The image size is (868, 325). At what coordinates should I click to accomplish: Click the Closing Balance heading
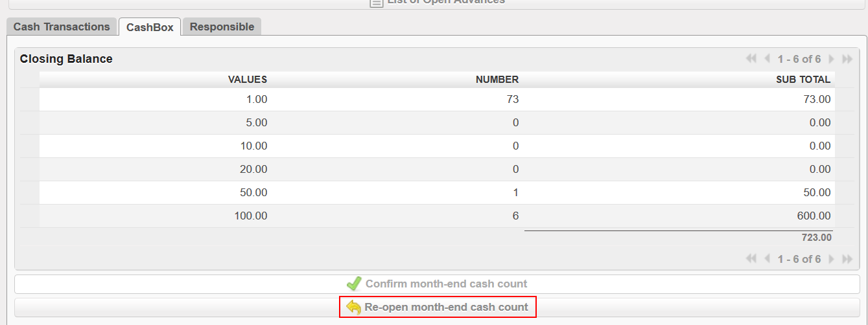click(66, 59)
